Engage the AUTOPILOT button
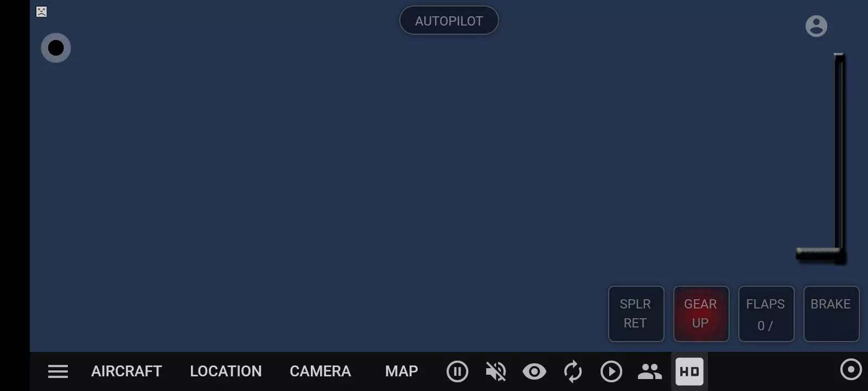 tap(449, 21)
